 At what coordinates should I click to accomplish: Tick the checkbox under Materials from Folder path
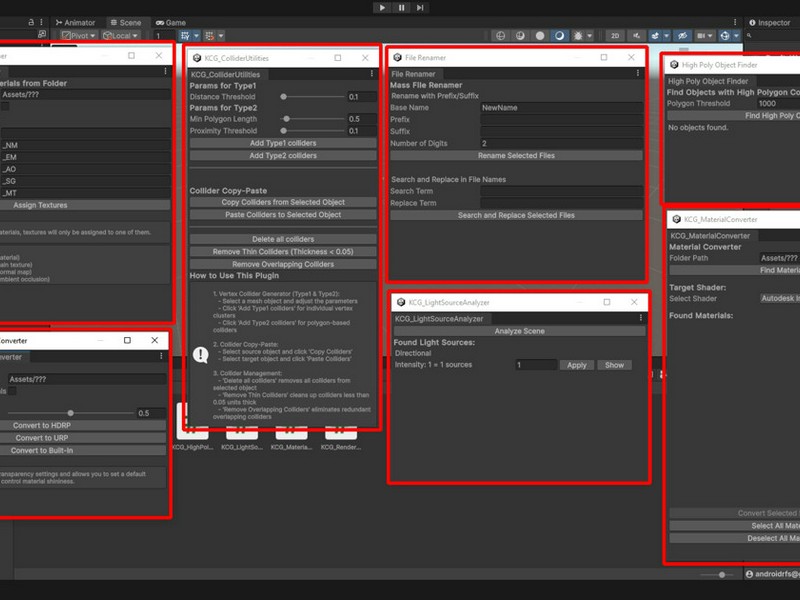tap(5, 107)
